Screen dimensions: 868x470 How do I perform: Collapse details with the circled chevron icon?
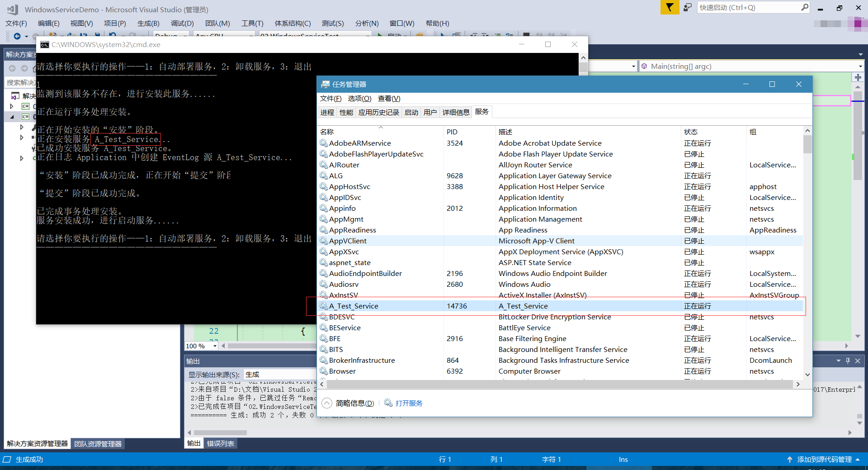327,403
